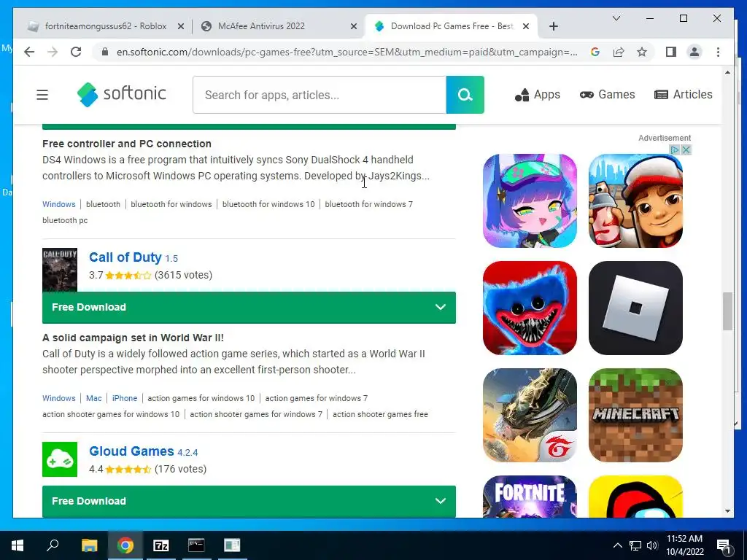Image resolution: width=747 pixels, height=560 pixels.
Task: Click the Mac platform link
Action: [94, 398]
